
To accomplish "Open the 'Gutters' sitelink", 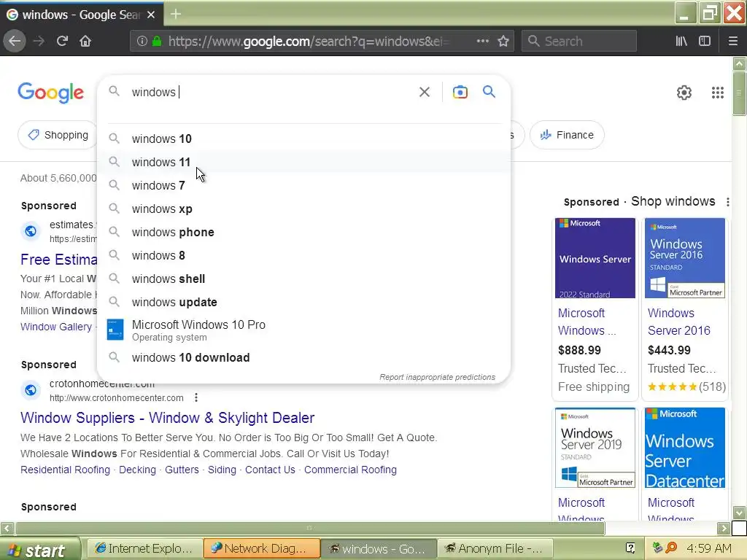I will pos(182,470).
